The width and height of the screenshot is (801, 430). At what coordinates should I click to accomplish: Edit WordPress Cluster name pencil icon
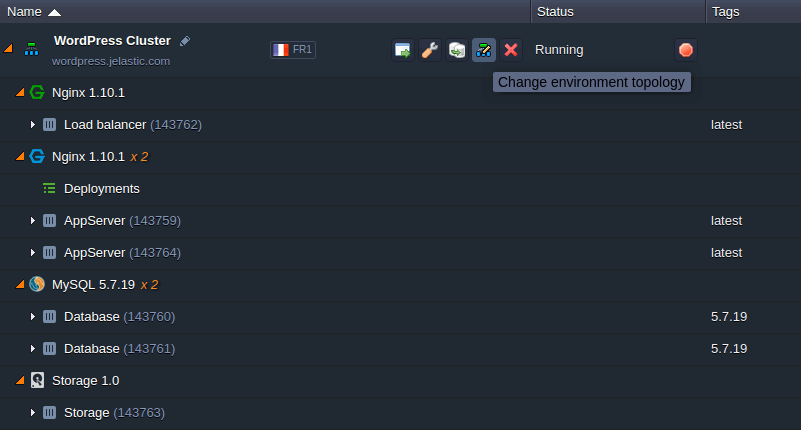(x=185, y=41)
